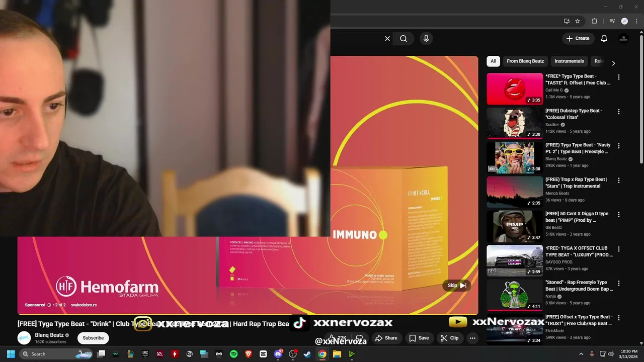The width and height of the screenshot is (644, 362).
Task: Open the 50 Cent X Digga D "PIMP" title
Action: point(577,217)
